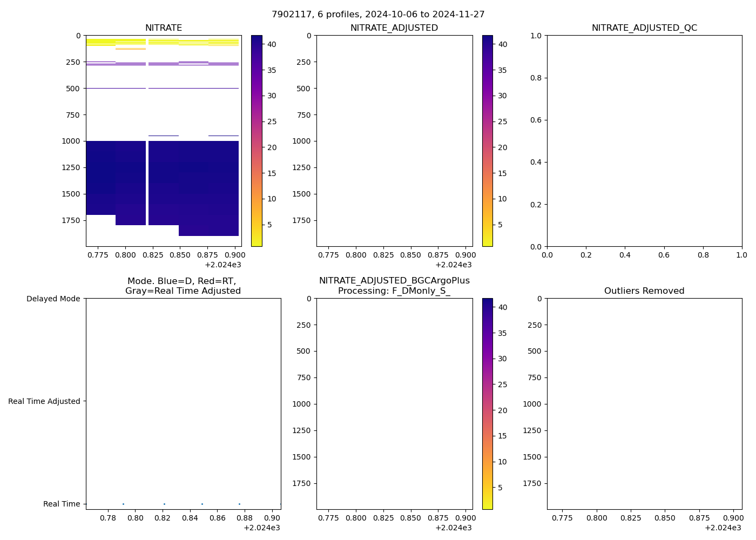Click the Mode plot title text
The height and width of the screenshot is (540, 756).
[x=183, y=286]
